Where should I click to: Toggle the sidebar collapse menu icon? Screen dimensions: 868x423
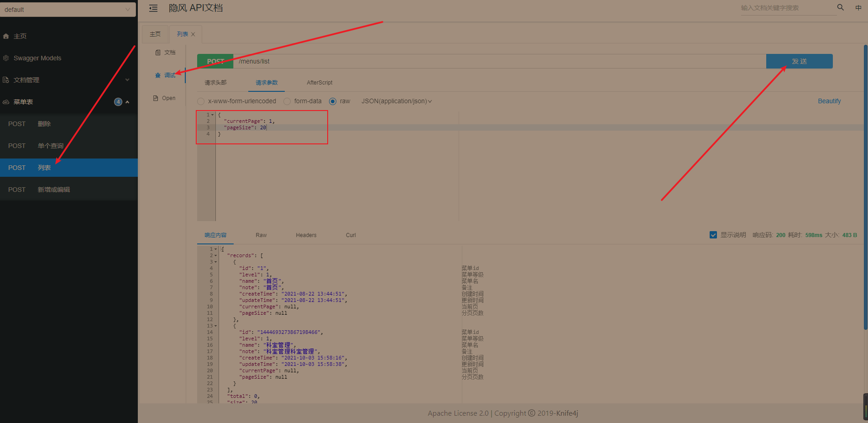click(x=153, y=8)
